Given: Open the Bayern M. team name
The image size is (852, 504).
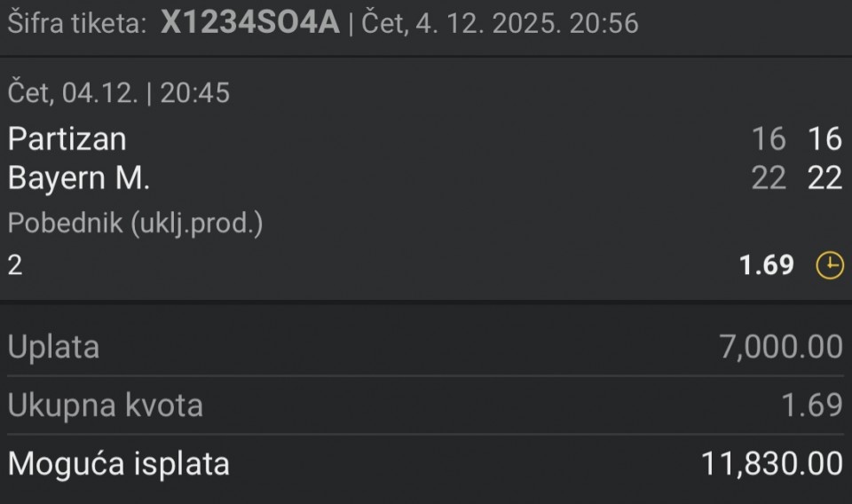Looking at the screenshot, I should coord(79,178).
